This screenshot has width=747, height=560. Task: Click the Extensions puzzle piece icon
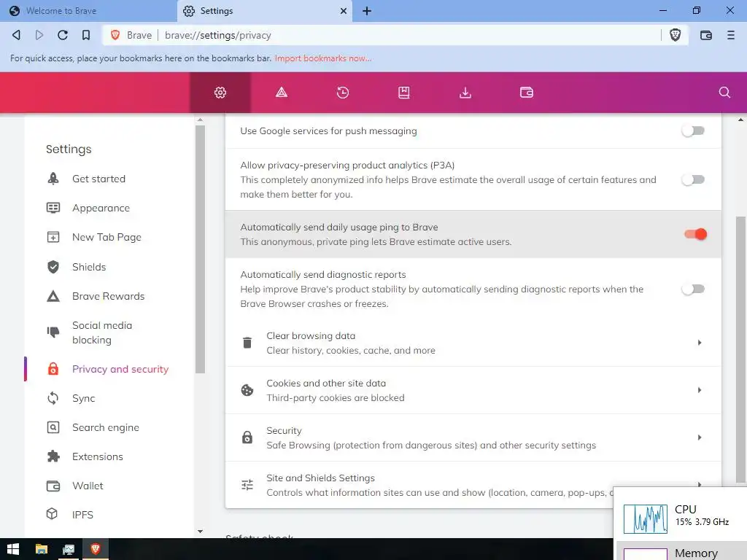(53, 456)
